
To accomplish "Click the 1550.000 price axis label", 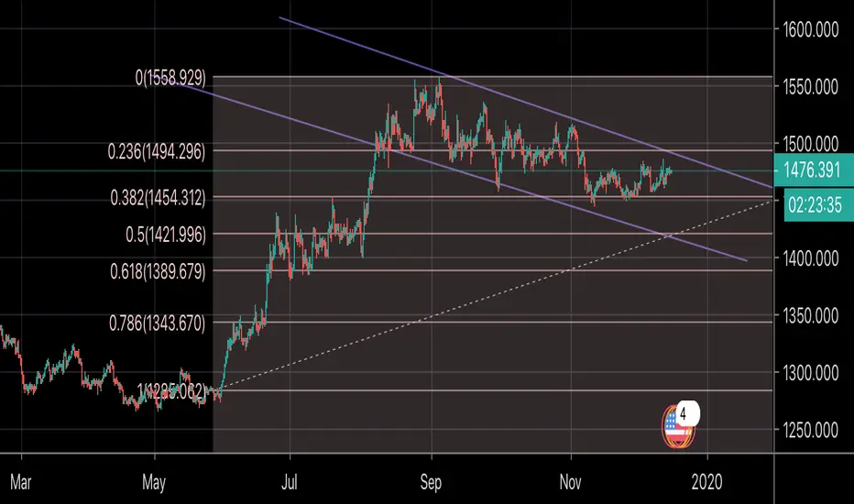I will [810, 87].
